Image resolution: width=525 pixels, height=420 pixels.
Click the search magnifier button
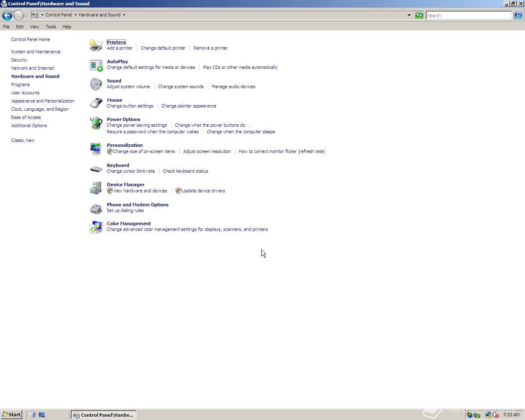tap(518, 15)
